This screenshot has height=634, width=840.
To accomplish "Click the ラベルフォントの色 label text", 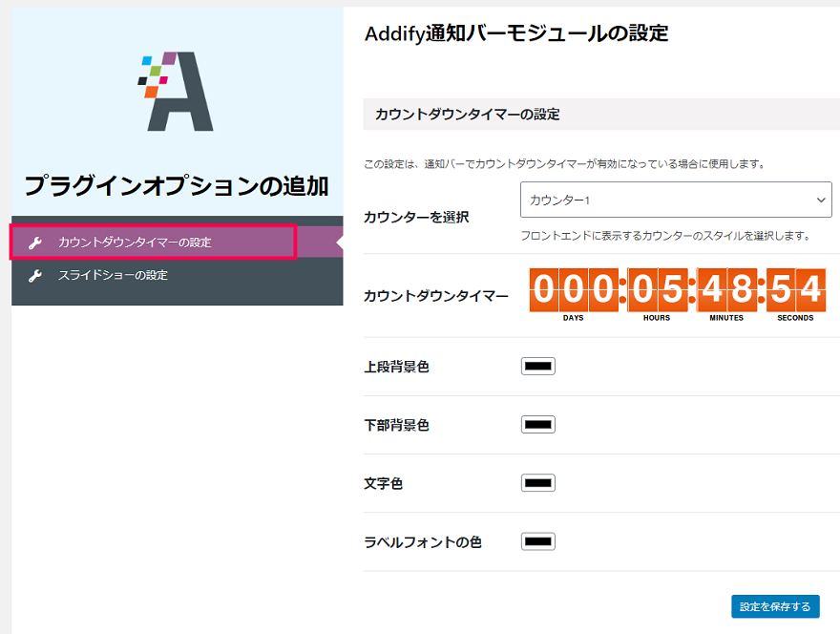I will (423, 541).
